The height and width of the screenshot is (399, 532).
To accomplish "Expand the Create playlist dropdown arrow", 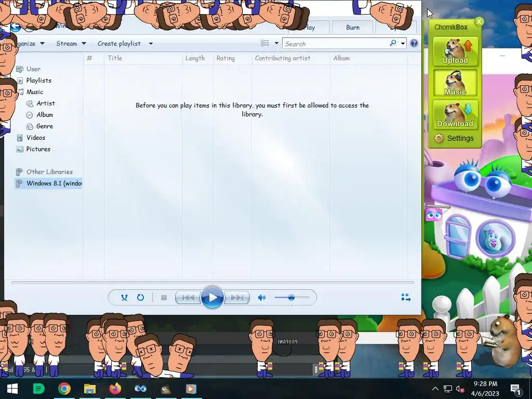I will (151, 44).
